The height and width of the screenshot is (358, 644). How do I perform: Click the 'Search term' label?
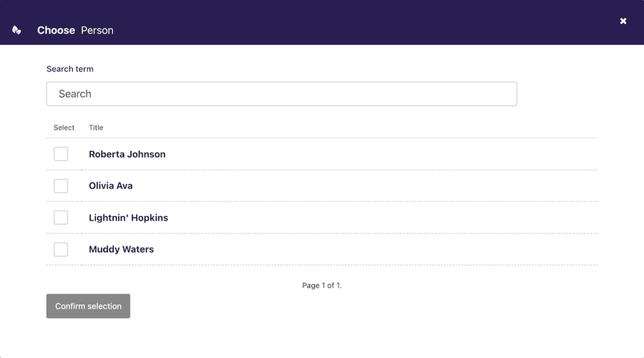pos(70,69)
